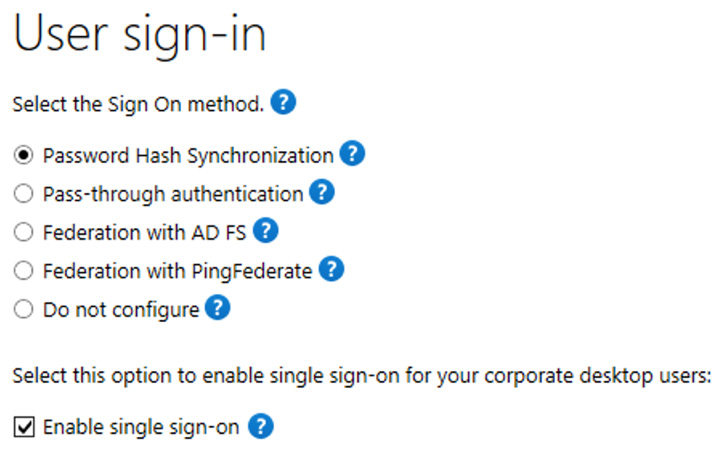721x451 pixels.
Task: Open the Federation with AD FS help icon
Action: tap(265, 231)
